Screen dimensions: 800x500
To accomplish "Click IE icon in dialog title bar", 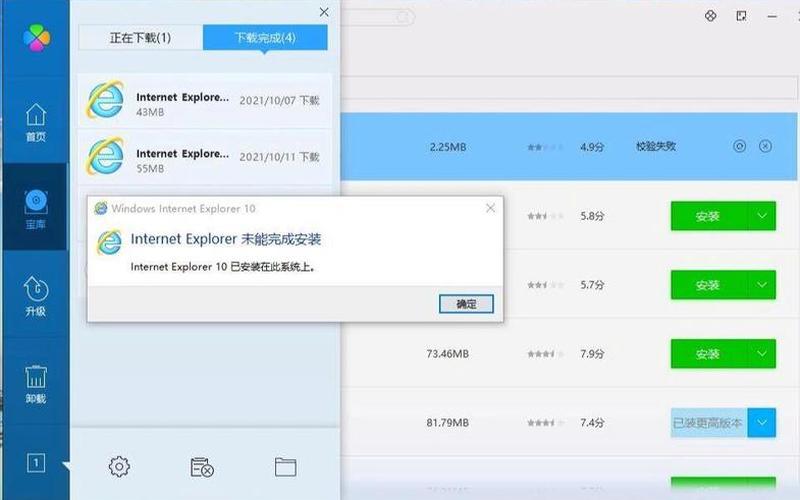I will pos(101,208).
